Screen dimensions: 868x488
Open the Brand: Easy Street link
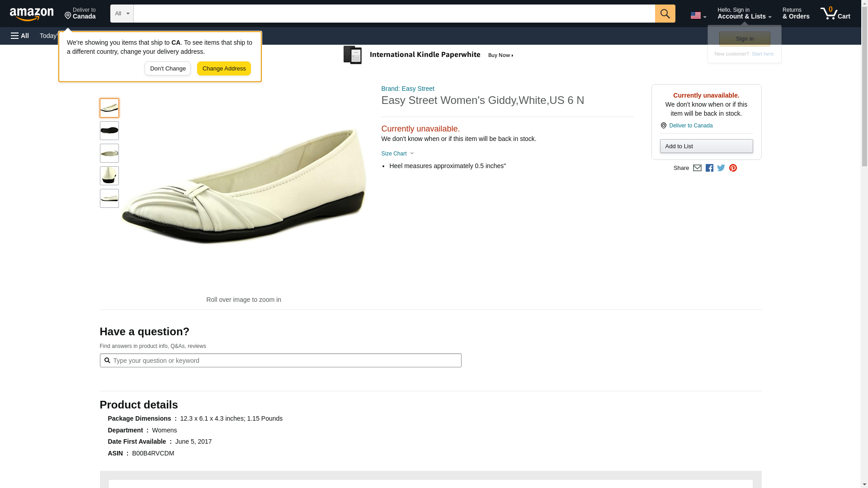pos(408,89)
